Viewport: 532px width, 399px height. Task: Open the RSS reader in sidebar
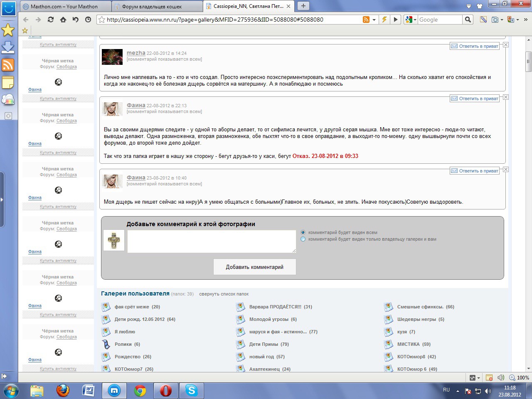[8, 65]
